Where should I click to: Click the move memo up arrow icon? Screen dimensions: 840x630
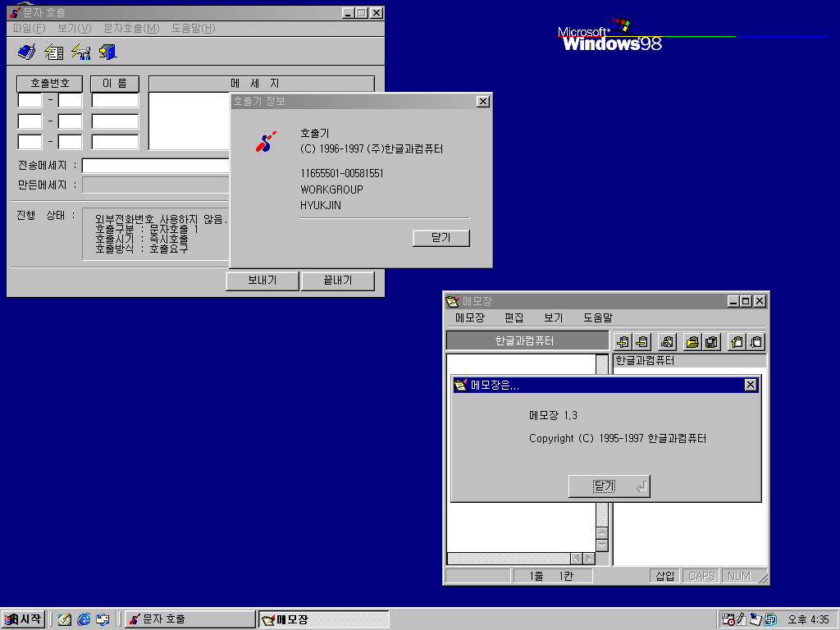[x=737, y=342]
